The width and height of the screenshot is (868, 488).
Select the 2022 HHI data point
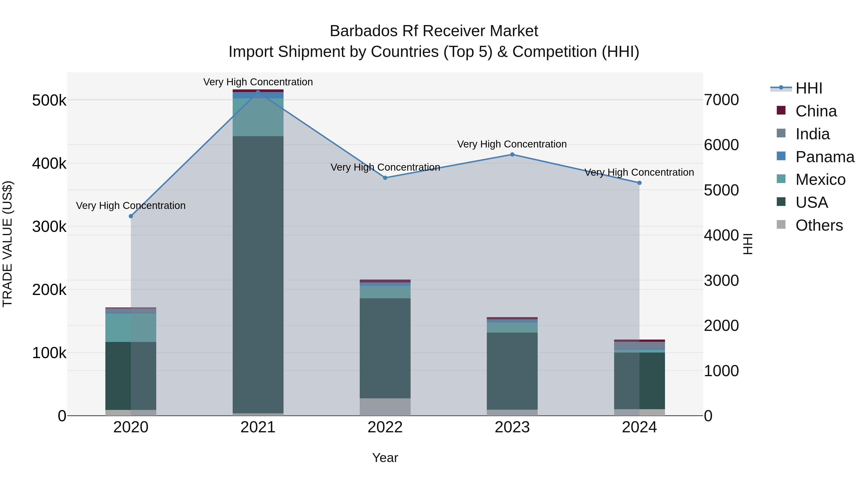385,178
